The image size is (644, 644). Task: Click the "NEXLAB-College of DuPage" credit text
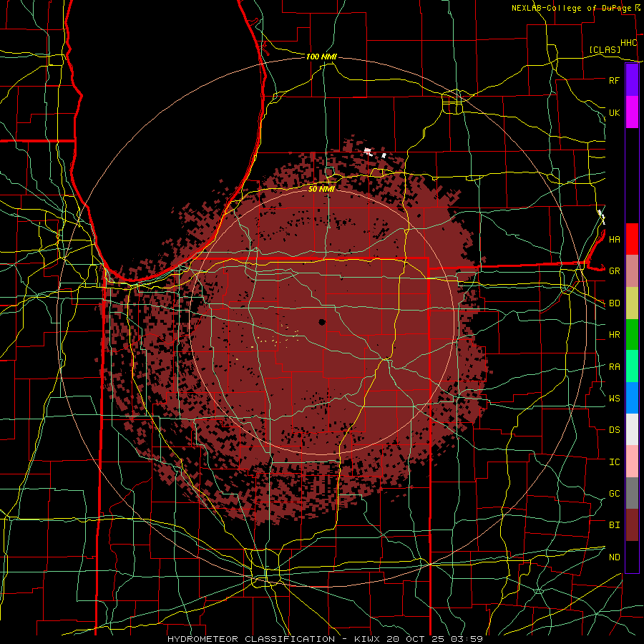(572, 8)
